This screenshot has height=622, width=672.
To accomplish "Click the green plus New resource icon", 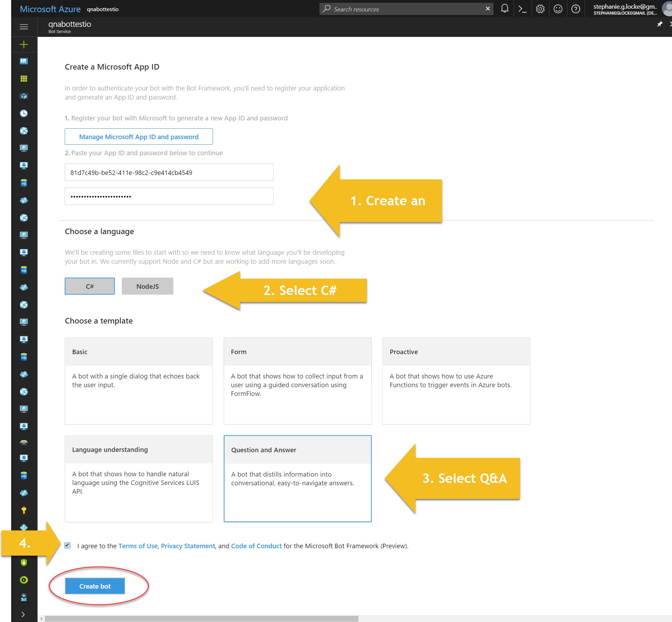I will 24,45.
